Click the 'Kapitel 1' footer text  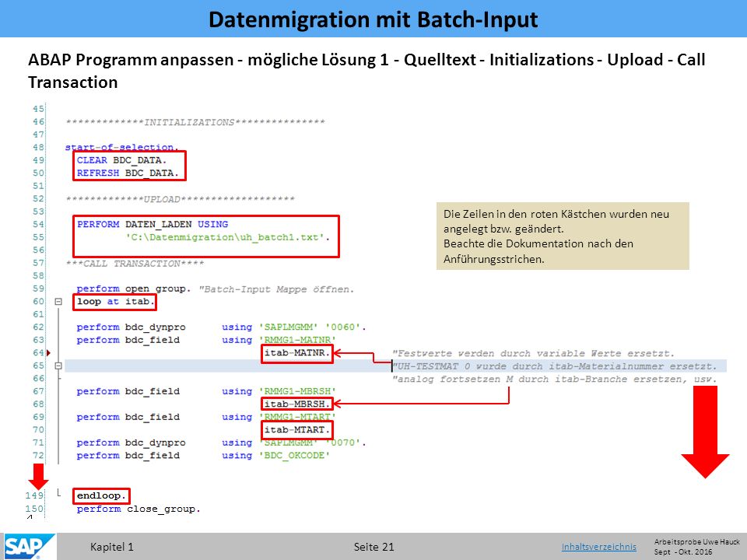click(x=112, y=547)
